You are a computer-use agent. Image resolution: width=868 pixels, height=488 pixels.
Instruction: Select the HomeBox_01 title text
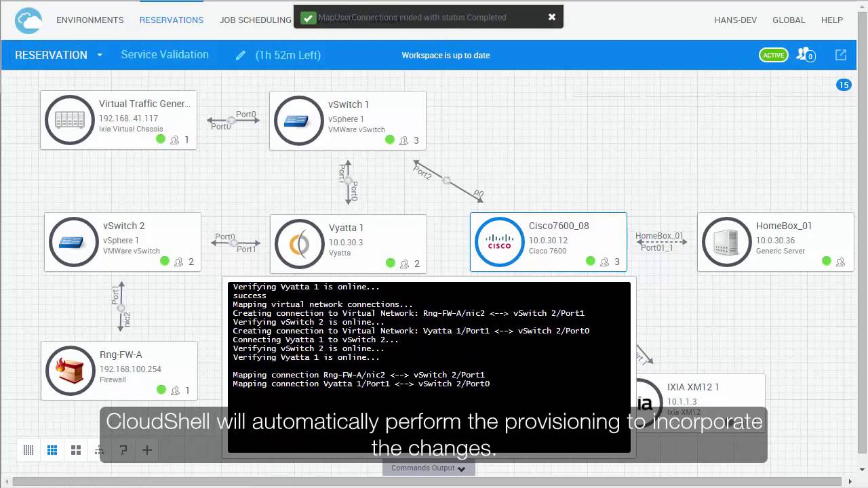(784, 226)
